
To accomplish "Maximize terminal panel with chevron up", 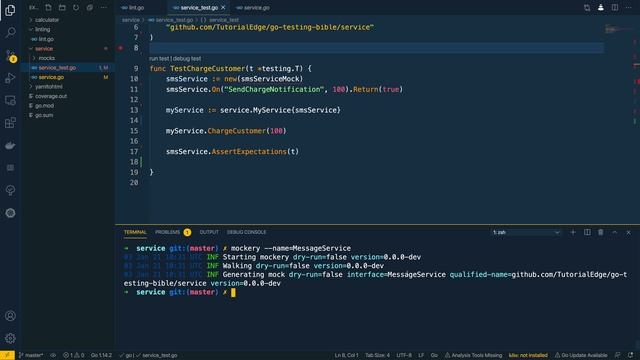I will (x=615, y=232).
